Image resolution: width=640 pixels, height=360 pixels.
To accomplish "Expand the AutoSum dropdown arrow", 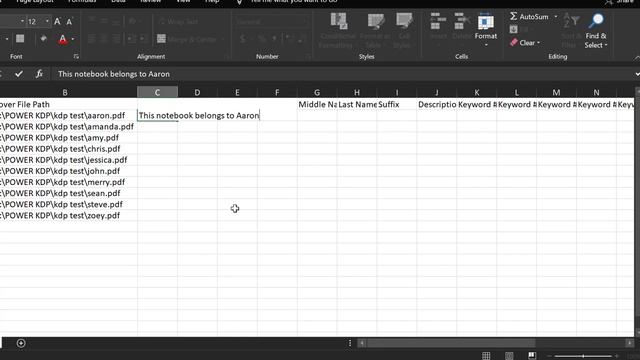I will point(556,17).
